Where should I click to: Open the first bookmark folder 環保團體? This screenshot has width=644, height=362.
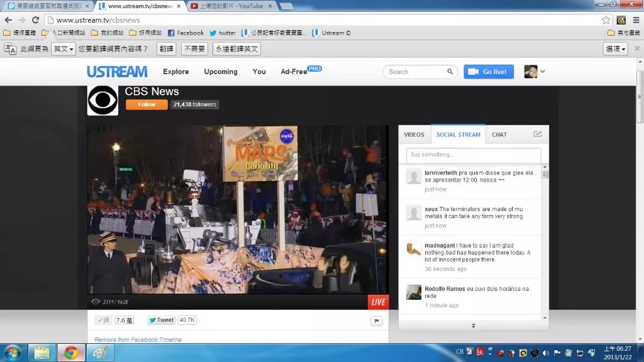pyautogui.click(x=19, y=33)
